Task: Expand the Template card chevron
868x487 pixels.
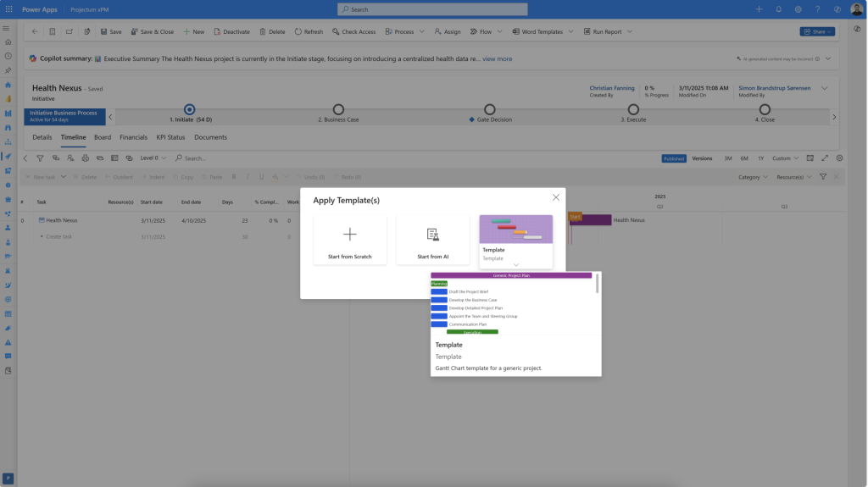Action: pos(516,265)
